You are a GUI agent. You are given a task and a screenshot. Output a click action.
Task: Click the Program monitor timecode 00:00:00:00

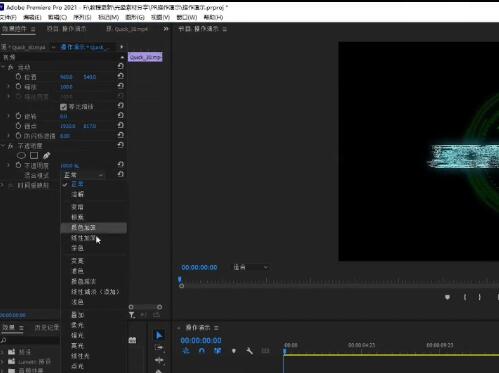point(199,267)
